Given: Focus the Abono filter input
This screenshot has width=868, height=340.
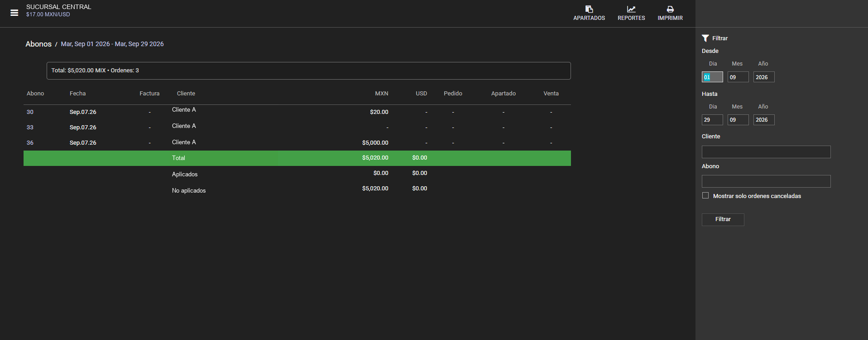Looking at the screenshot, I should 766,181.
